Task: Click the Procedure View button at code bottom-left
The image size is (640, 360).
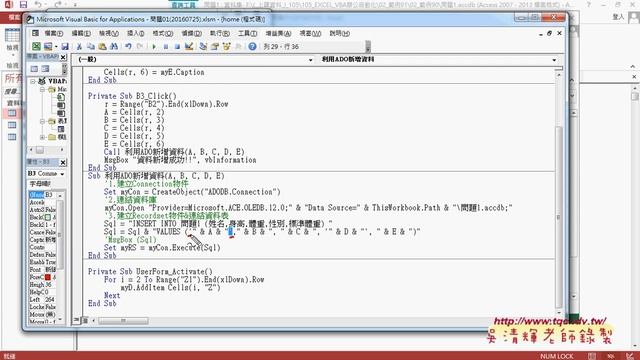Action: 76,320
